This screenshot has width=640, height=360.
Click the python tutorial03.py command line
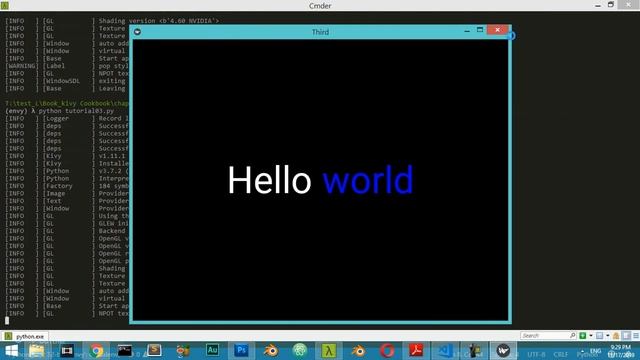click(77, 111)
